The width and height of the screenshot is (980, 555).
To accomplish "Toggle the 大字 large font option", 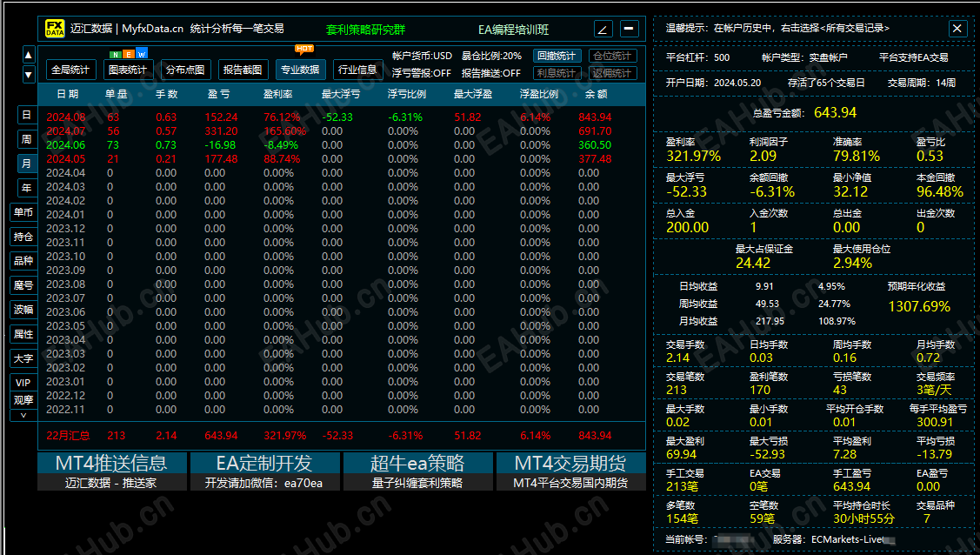I will [23, 358].
